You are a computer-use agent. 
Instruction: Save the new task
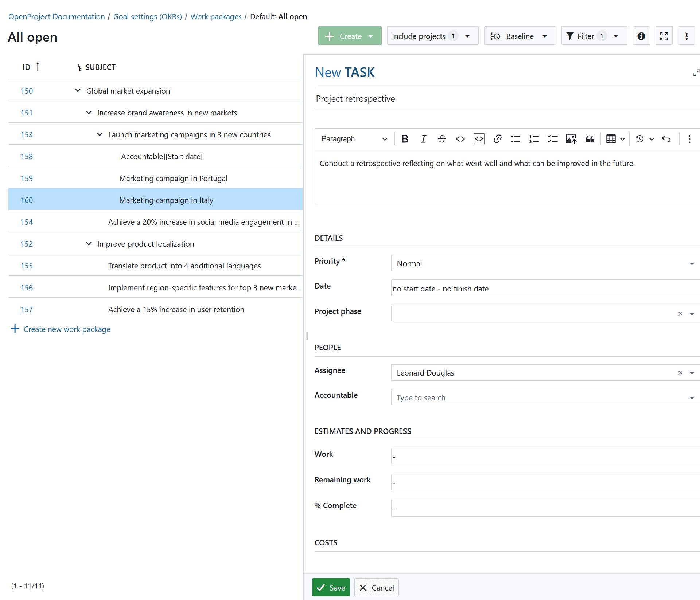point(331,587)
